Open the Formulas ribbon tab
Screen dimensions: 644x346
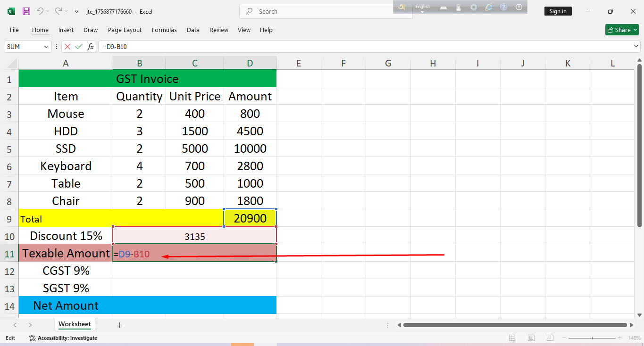[164, 30]
